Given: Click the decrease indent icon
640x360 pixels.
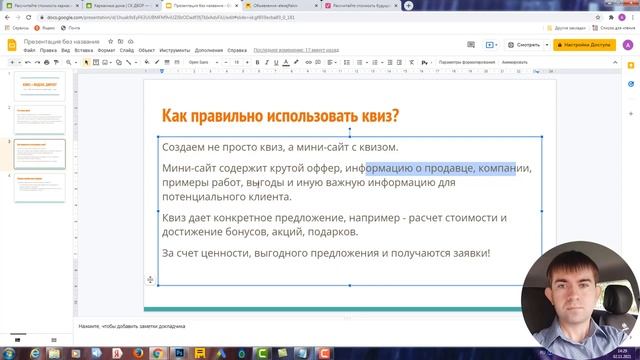Looking at the screenshot, I should tap(390, 62).
